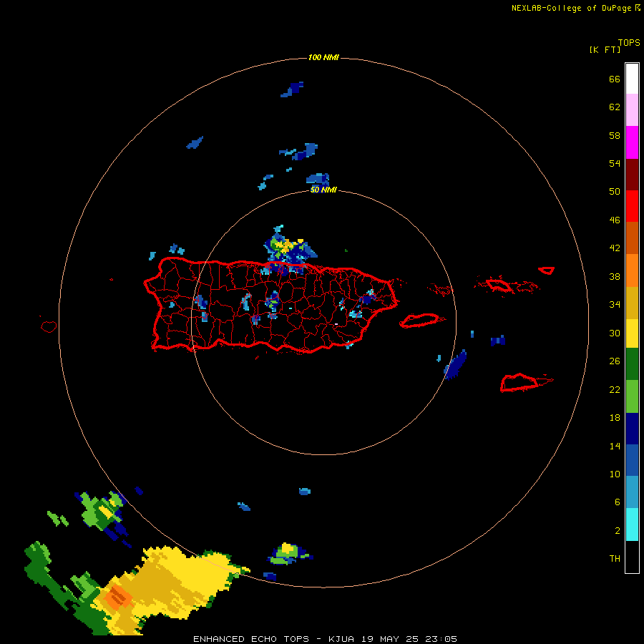The image size is (644, 644).
Task: Click legend value "54"
Action: [x=615, y=163]
